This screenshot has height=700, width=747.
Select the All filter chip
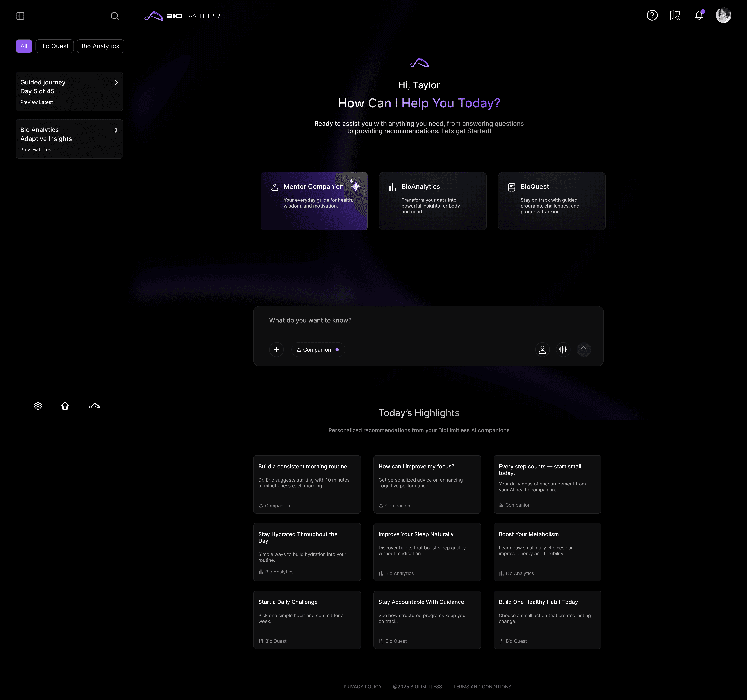point(24,46)
